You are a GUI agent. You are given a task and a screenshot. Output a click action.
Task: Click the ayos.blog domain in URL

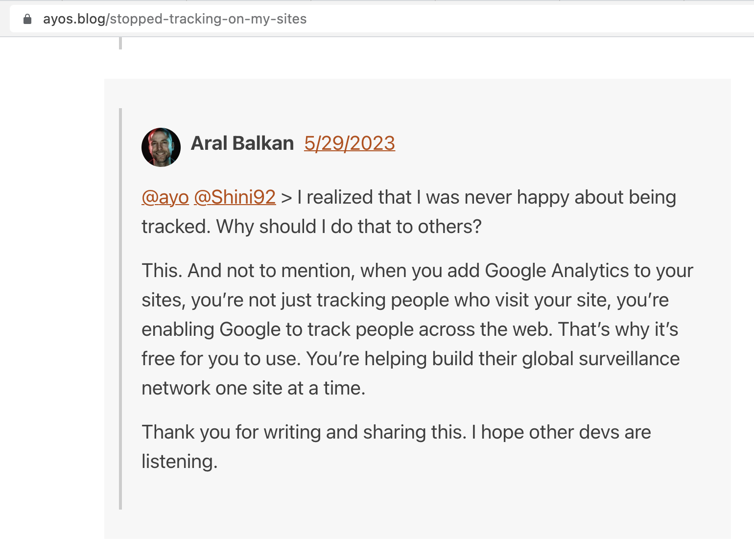74,19
